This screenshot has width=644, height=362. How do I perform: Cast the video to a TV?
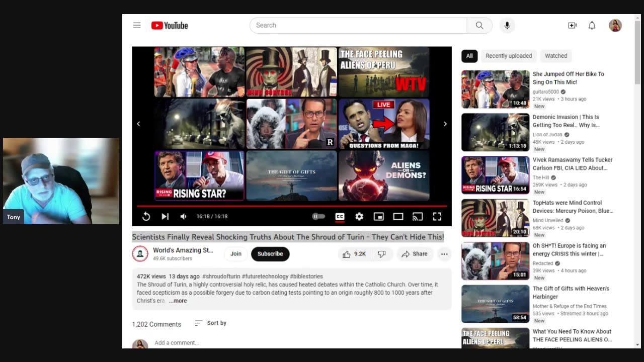418,217
